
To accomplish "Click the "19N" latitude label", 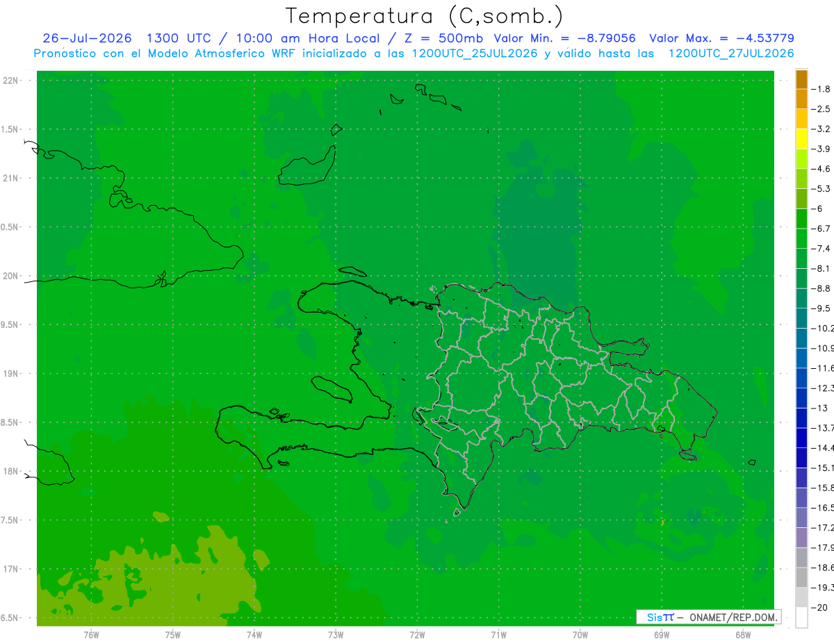I will tap(11, 374).
